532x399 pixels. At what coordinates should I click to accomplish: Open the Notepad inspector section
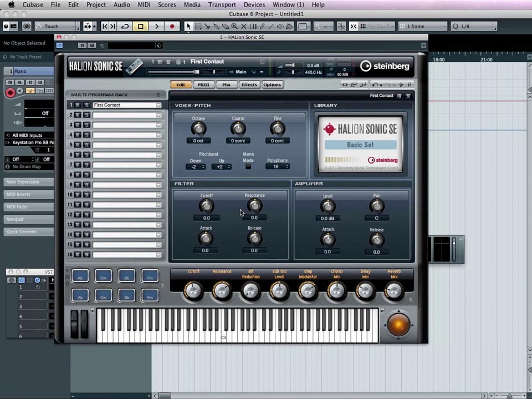(x=29, y=219)
